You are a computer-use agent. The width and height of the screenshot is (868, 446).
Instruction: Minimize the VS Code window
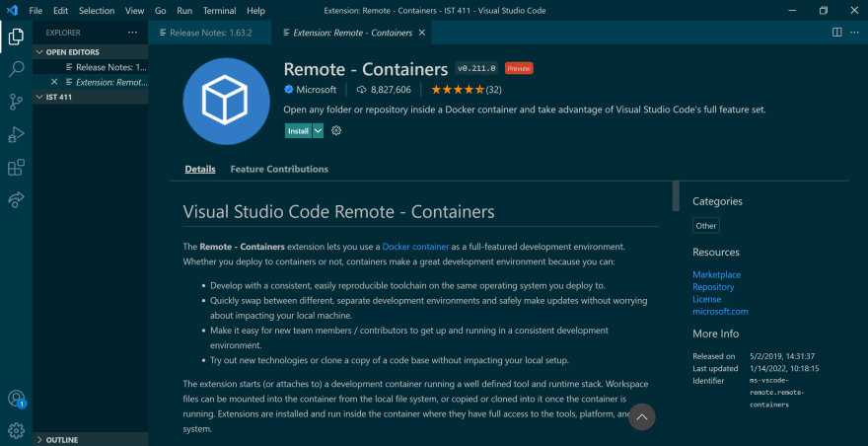[x=793, y=11]
